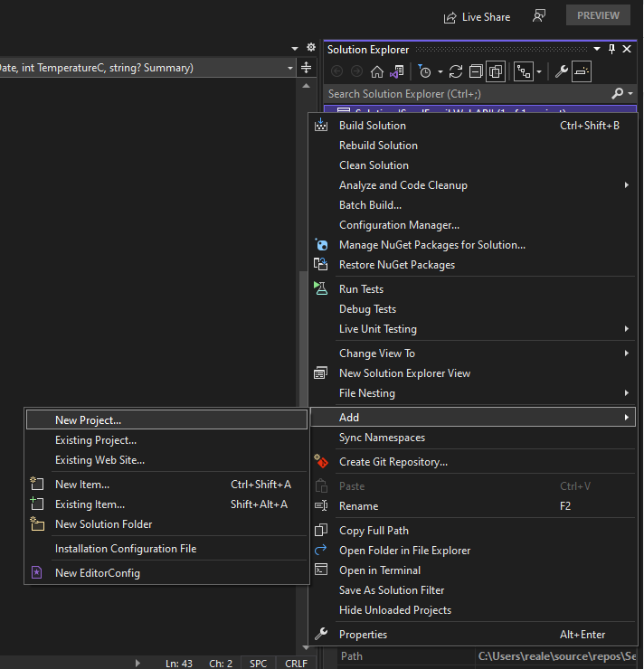The width and height of the screenshot is (644, 669).
Task: Toggle the Show All Files button
Action: point(495,71)
